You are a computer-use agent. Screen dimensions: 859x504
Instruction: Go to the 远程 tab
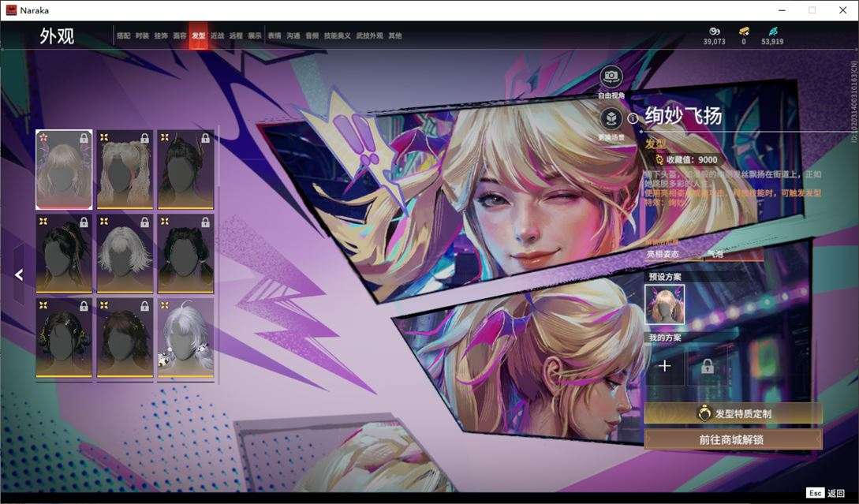click(x=236, y=35)
